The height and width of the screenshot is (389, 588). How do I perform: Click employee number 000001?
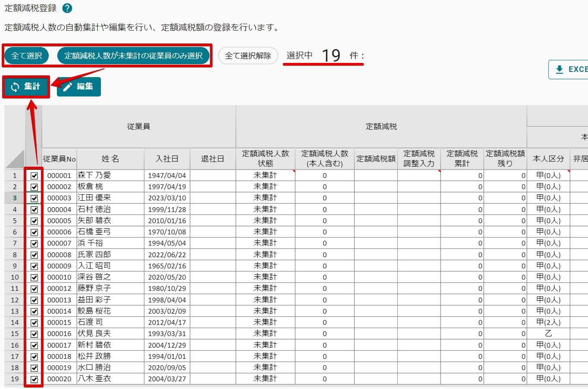[59, 176]
